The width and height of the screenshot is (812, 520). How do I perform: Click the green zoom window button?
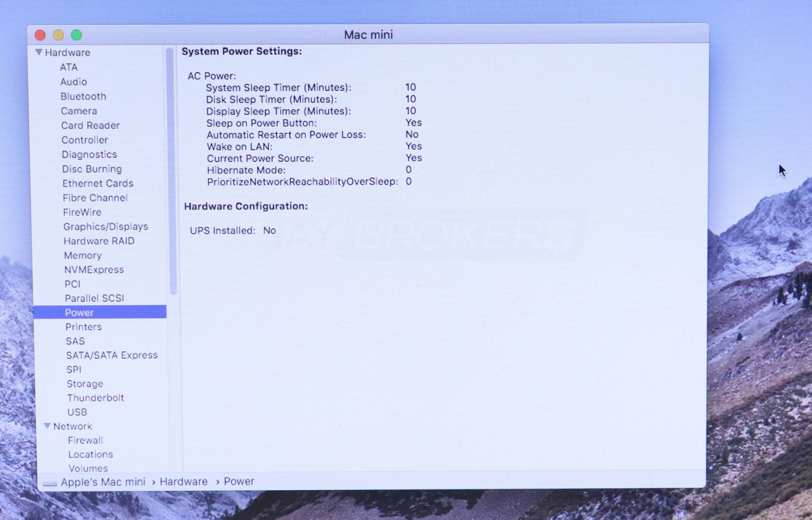77,35
